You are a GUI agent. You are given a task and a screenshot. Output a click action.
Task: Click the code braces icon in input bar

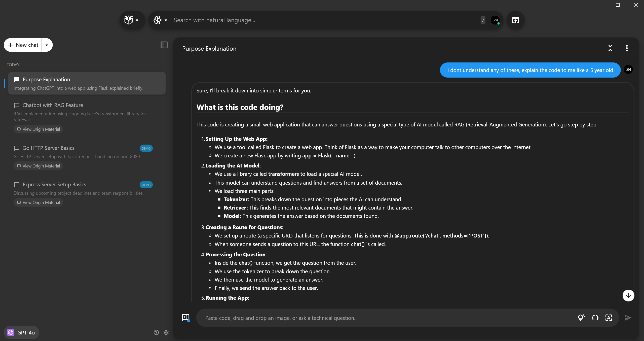click(595, 318)
